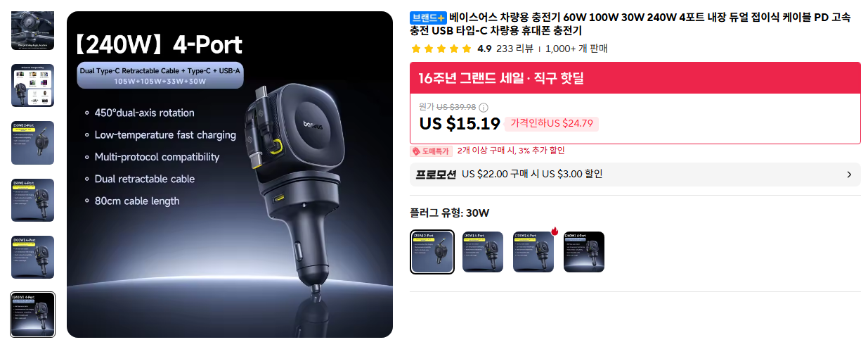Click the info icon beside original price
The image size is (868, 354).
[x=484, y=108]
